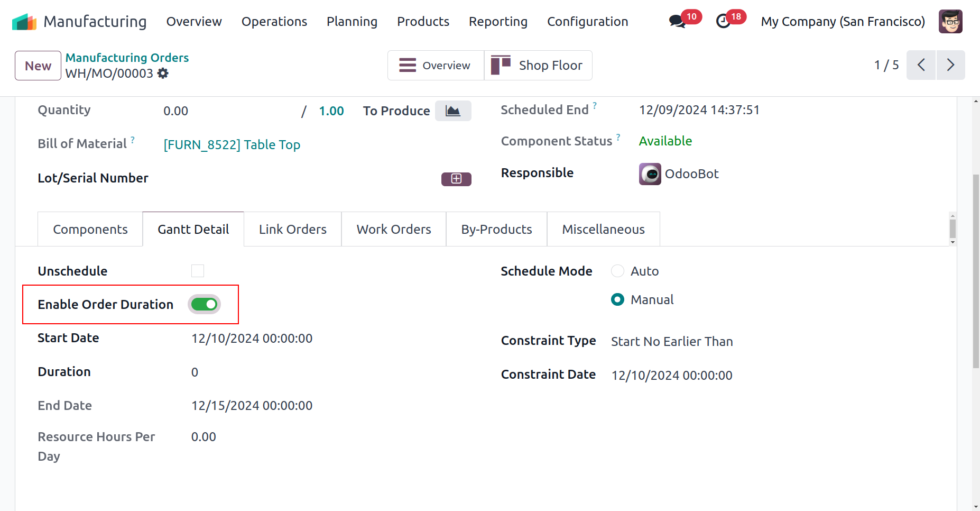Go to previous record arrow
The width and height of the screenshot is (980, 511).
921,65
